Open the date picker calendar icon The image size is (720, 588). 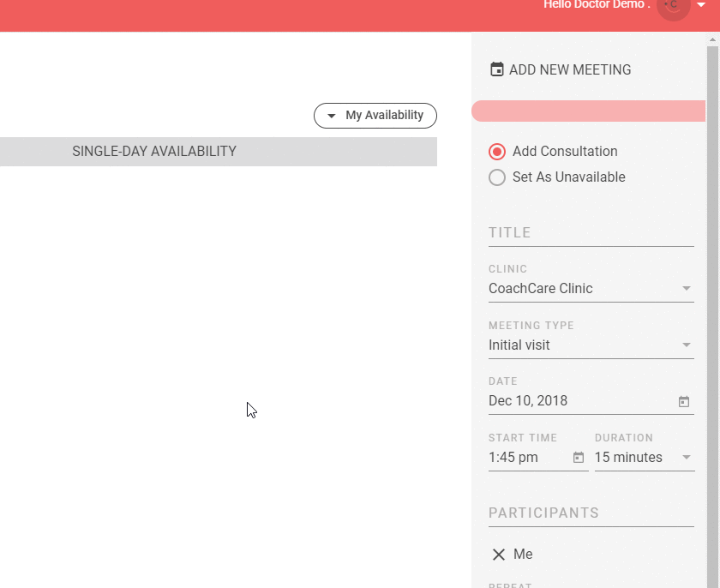tap(684, 401)
